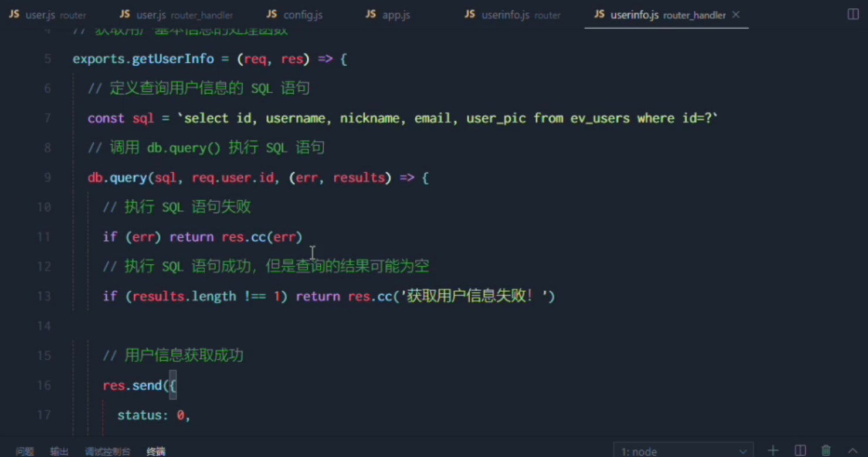Open the 调试控制台 panel tab

108,451
